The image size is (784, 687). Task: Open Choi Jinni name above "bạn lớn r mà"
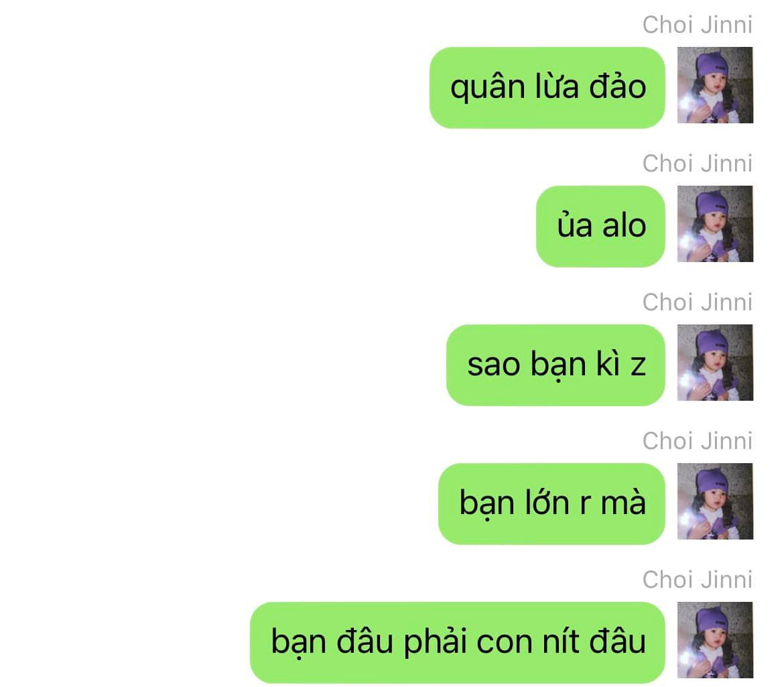point(698,441)
